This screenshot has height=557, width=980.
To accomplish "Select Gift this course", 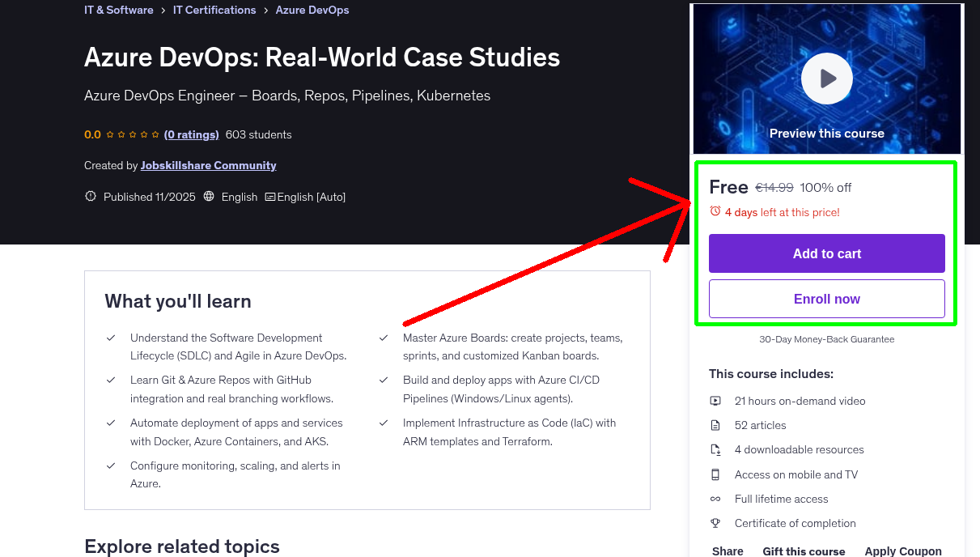I will point(804,551).
